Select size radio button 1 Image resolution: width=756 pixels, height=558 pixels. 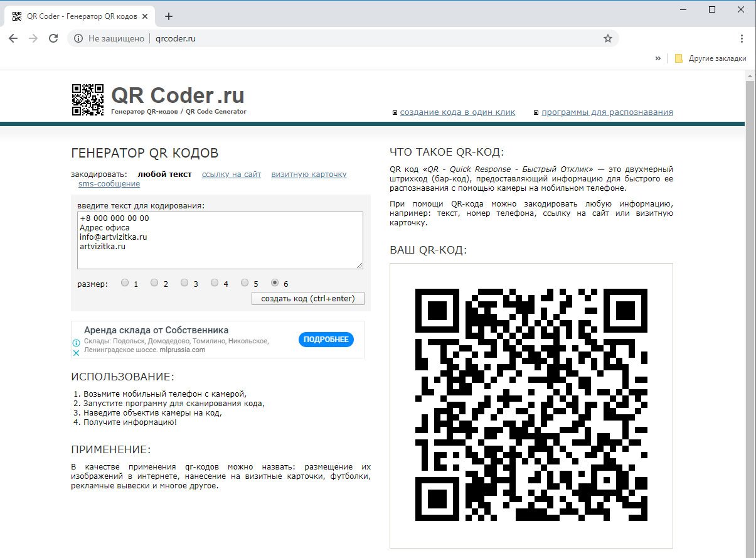[x=125, y=283]
